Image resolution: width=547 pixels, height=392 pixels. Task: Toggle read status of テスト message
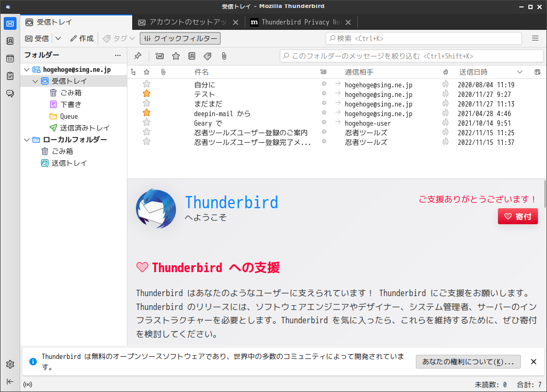tap(324, 93)
